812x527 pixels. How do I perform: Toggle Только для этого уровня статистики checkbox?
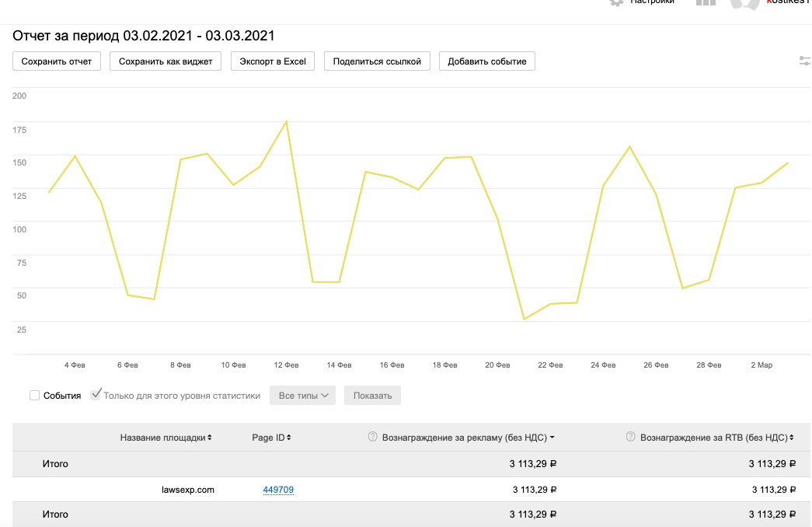click(96, 395)
